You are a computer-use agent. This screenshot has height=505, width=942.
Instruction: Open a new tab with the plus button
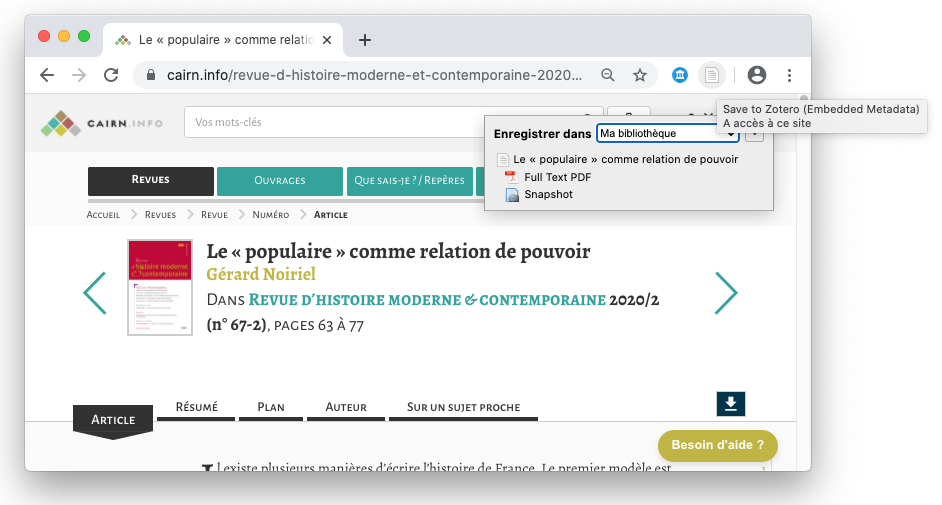coord(364,40)
